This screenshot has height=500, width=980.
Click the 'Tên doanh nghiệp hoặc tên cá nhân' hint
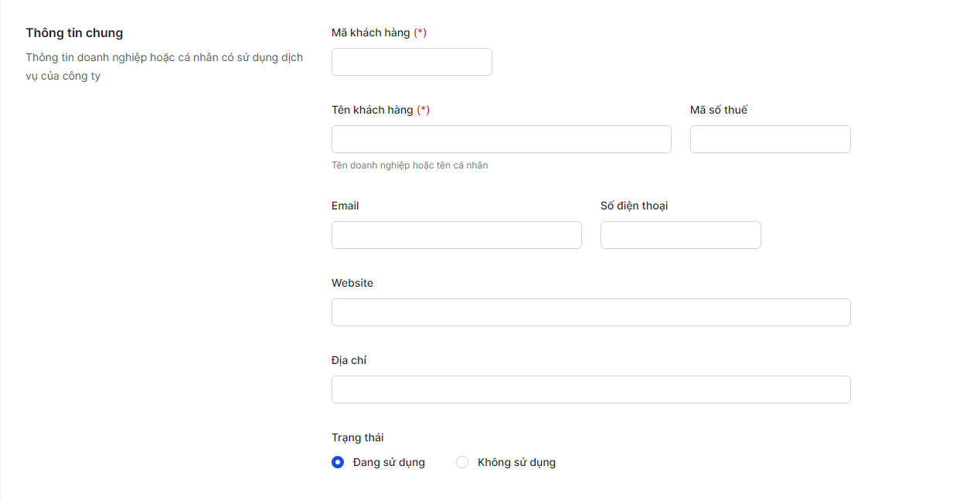[410, 165]
